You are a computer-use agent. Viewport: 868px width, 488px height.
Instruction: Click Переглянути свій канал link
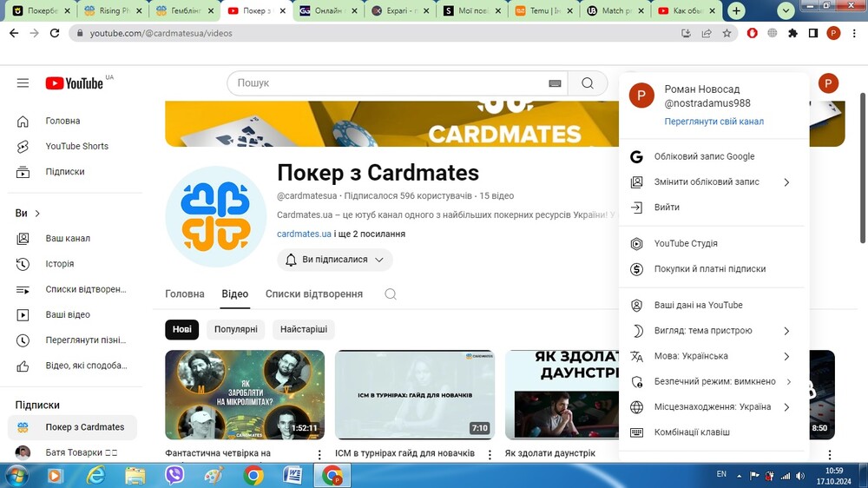tap(714, 122)
